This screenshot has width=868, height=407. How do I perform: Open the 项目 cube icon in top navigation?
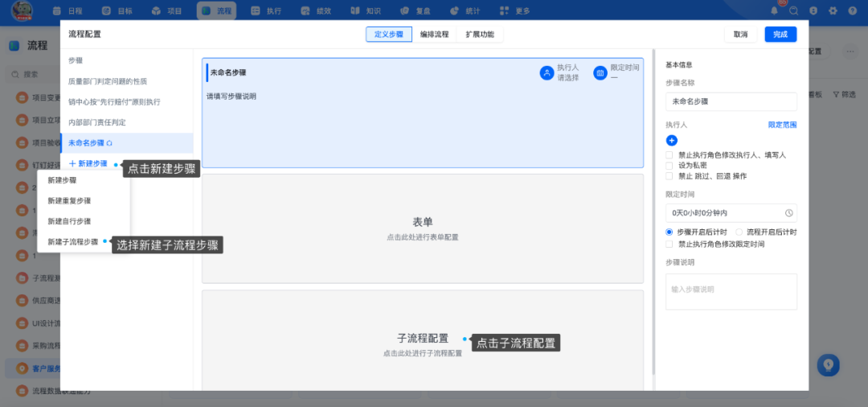click(x=156, y=10)
